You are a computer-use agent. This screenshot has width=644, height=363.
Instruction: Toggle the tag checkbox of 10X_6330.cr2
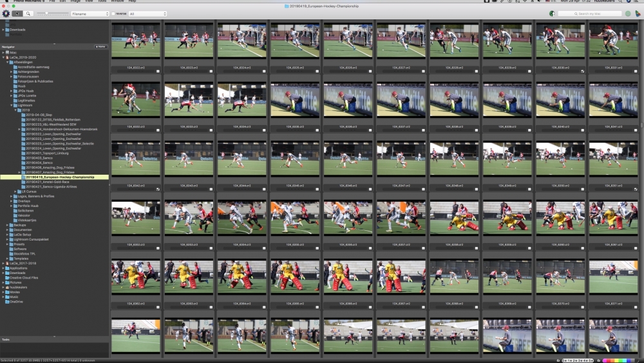(x=582, y=71)
